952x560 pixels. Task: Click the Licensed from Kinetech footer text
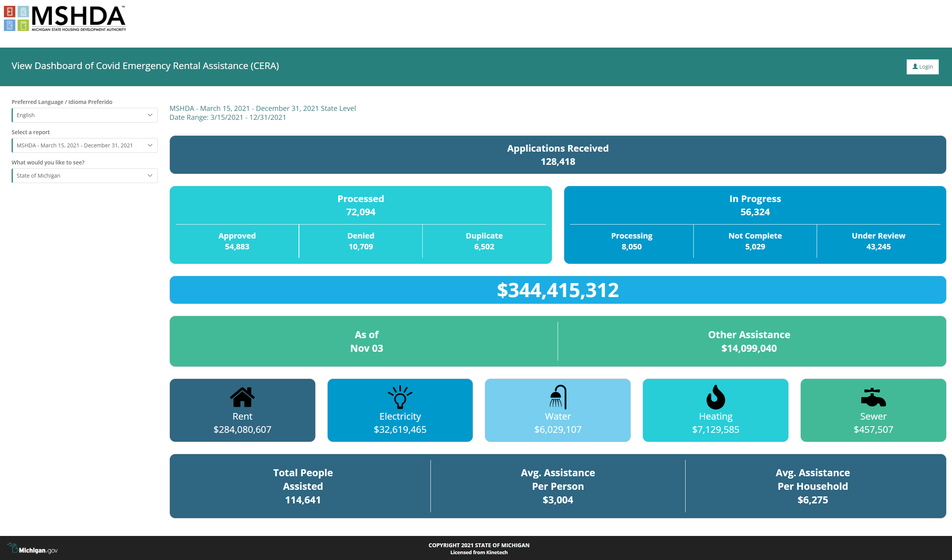479,553
